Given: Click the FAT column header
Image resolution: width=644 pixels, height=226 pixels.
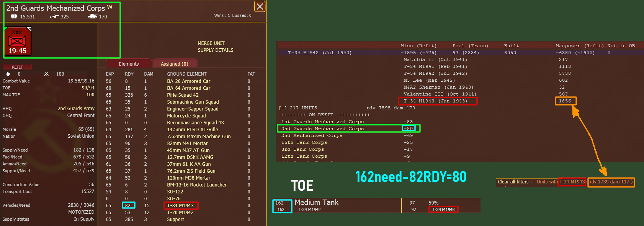Looking at the screenshot, I should point(251,74).
